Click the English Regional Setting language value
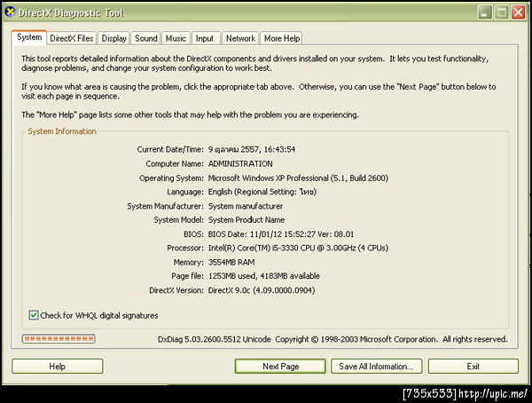 click(262, 192)
